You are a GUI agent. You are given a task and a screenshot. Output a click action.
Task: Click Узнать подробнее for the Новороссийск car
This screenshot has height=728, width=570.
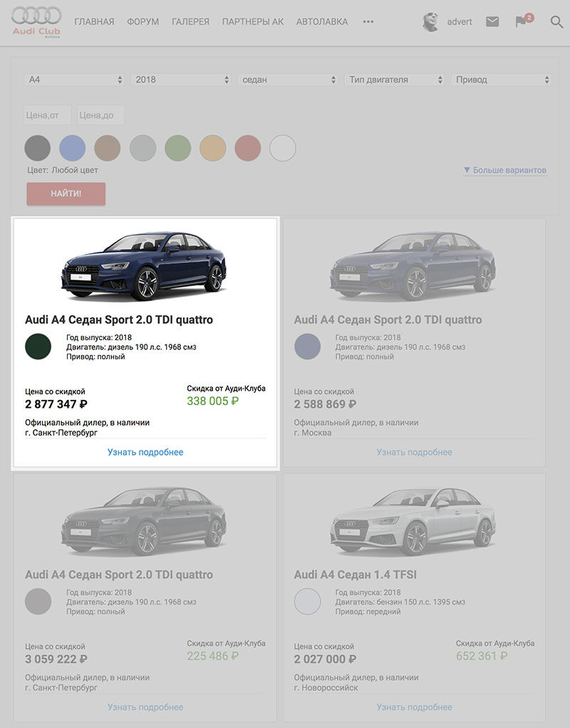click(x=414, y=707)
